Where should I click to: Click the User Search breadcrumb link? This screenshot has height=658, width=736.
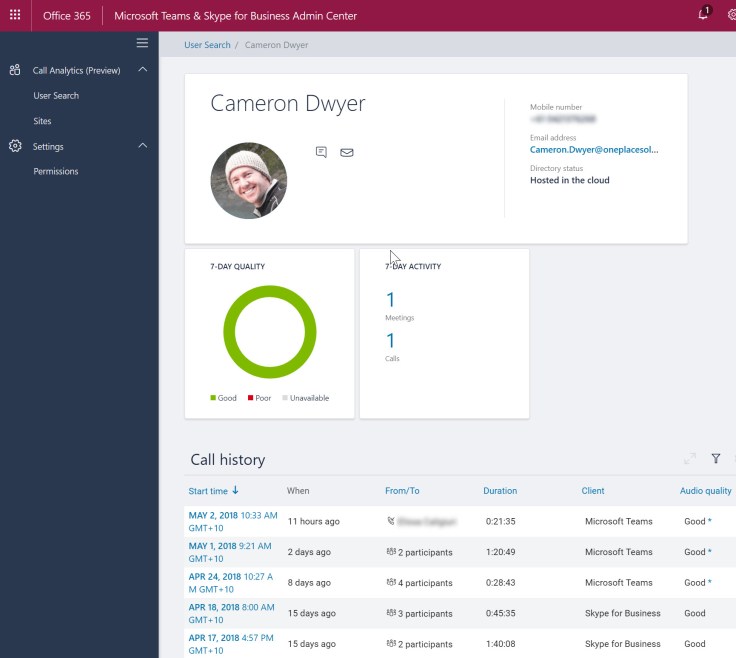tap(207, 45)
